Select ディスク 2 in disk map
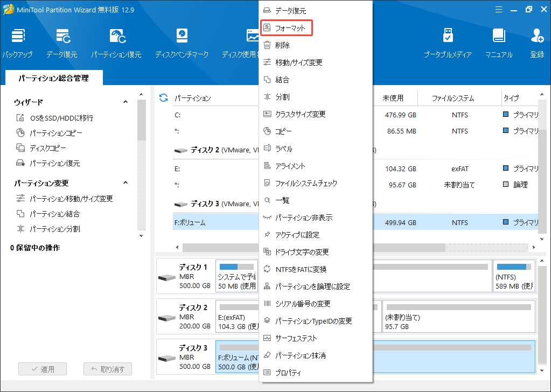 pos(185,317)
